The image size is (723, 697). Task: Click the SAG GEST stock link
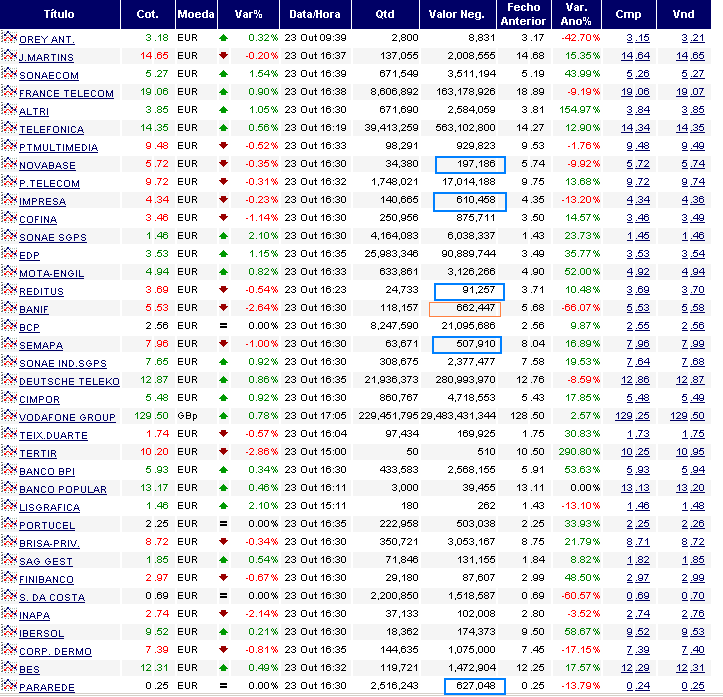click(46, 561)
